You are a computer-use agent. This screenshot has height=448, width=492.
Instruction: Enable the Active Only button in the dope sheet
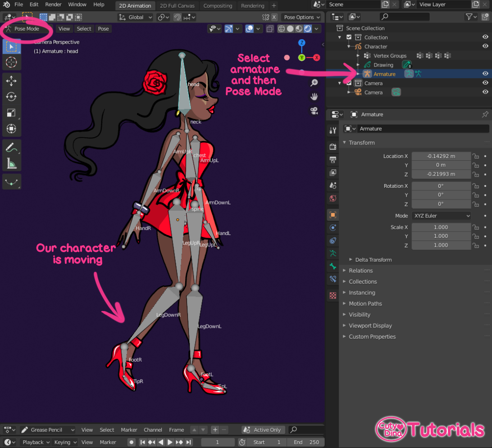coord(263,430)
